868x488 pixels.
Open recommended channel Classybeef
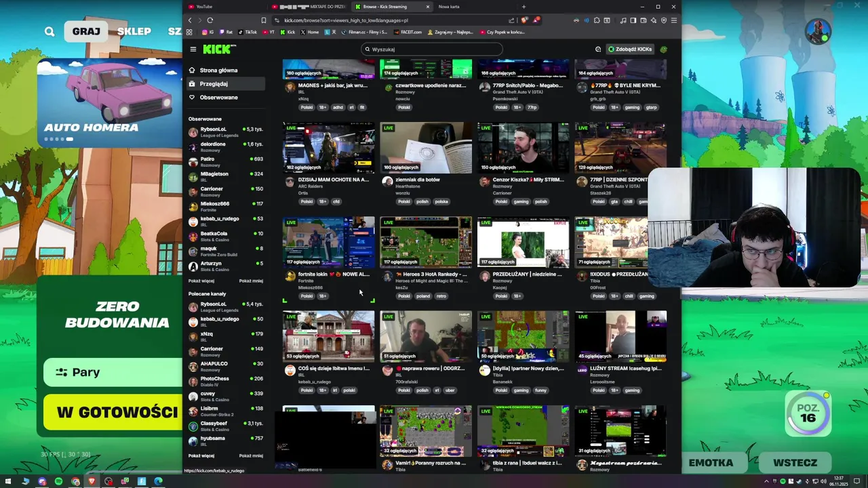pyautogui.click(x=226, y=426)
